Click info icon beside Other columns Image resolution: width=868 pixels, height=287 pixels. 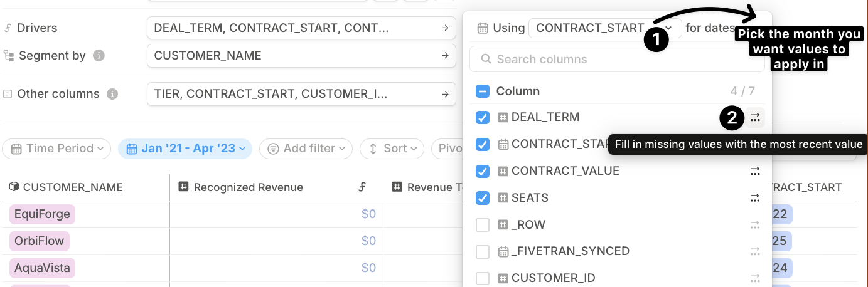point(112,94)
